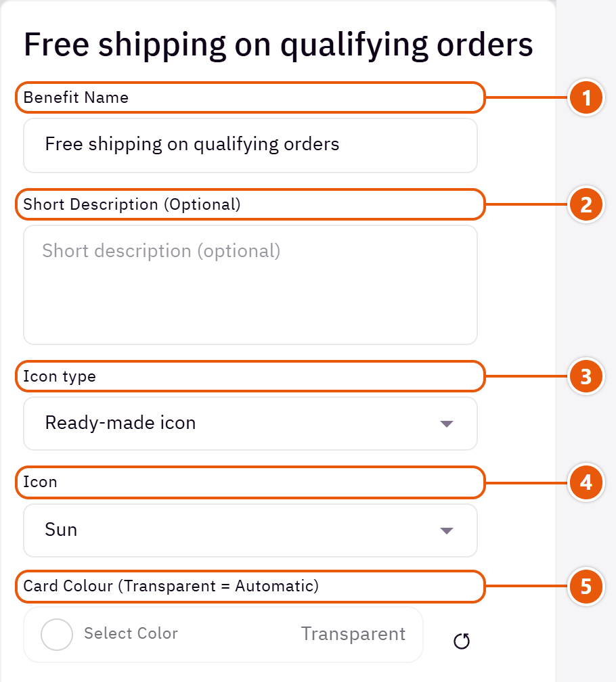Viewport: 616px width, 682px height.
Task: Expand the Sun icon dropdown arrow
Action: 447,530
